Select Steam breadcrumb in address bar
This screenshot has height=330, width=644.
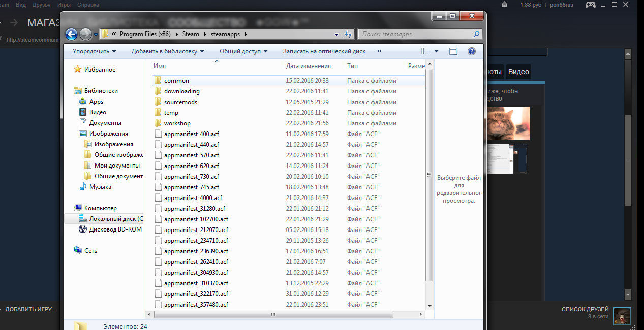[x=191, y=34]
